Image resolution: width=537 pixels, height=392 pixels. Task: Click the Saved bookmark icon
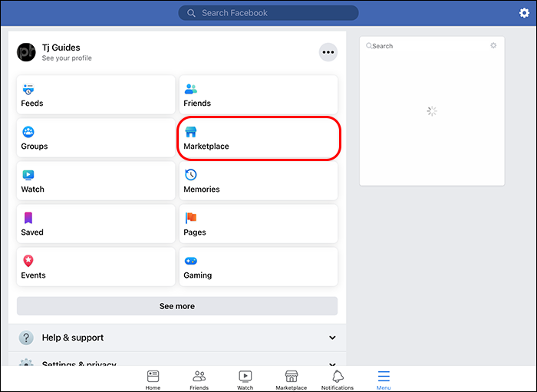point(28,218)
